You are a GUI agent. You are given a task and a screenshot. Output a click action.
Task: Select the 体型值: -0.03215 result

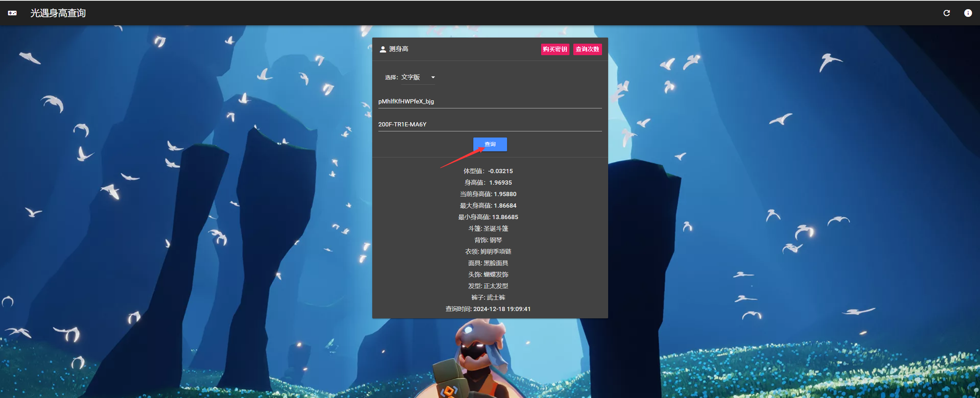coord(488,171)
